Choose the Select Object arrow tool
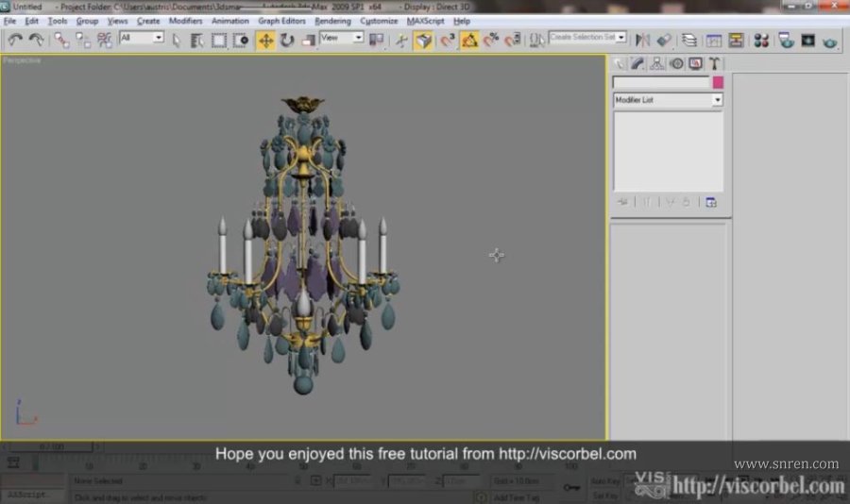Viewport: 850px width, 504px height. pyautogui.click(x=177, y=40)
